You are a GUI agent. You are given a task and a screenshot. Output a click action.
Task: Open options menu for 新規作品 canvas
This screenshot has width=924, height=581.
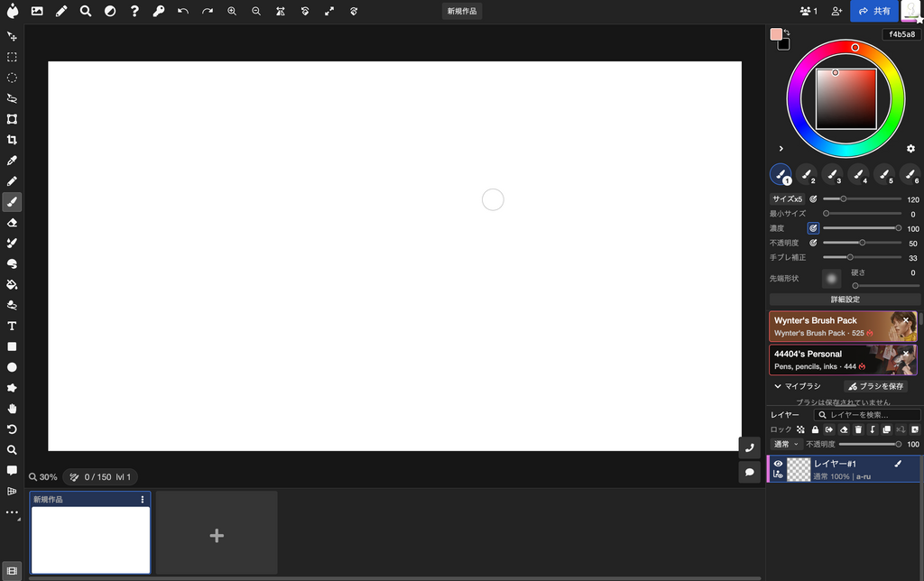142,499
